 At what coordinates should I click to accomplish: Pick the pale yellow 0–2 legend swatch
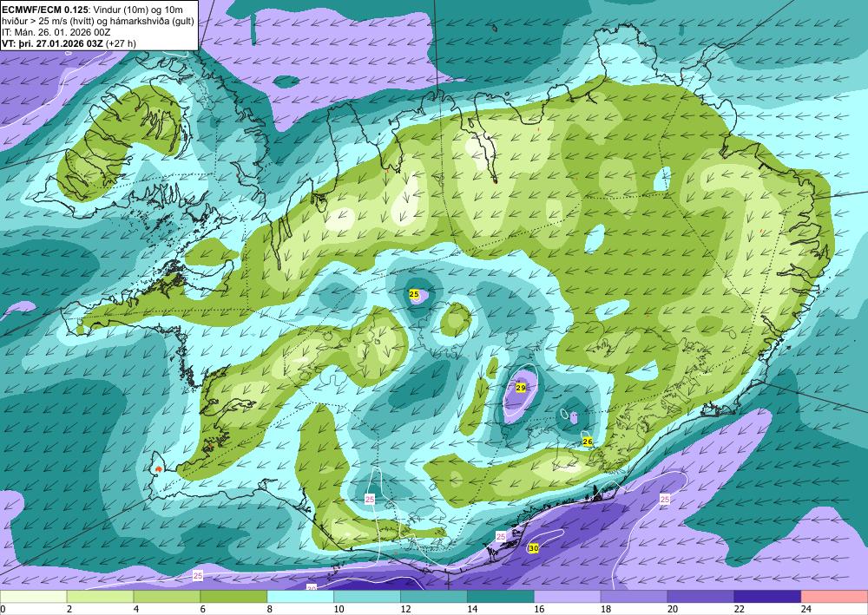(x=33, y=597)
